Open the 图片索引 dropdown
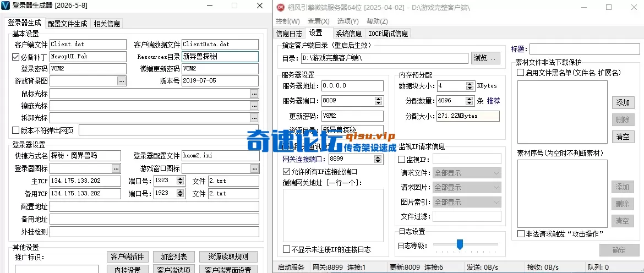 point(467,202)
